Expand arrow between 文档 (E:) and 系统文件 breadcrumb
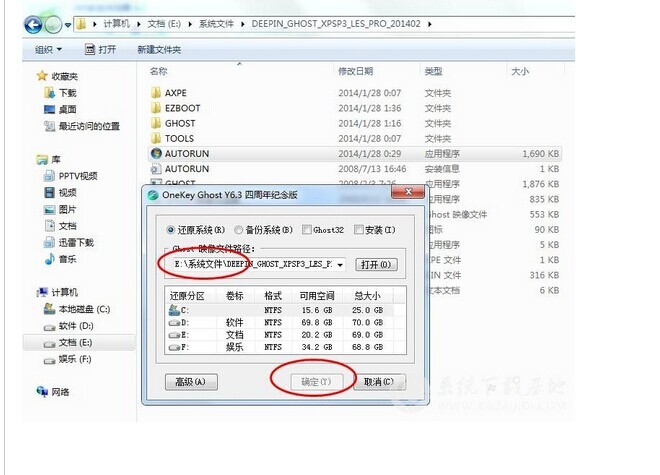The height and width of the screenshot is (475, 660). coord(190,24)
